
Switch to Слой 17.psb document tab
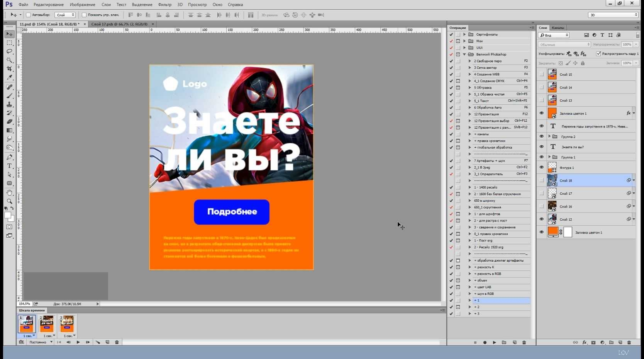tap(119, 24)
